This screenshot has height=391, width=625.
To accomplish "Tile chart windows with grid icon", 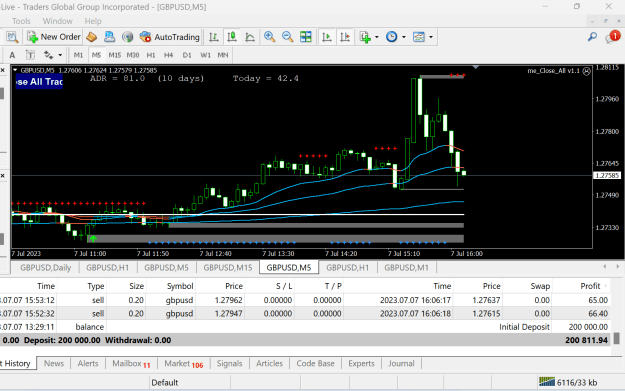I will [306, 37].
